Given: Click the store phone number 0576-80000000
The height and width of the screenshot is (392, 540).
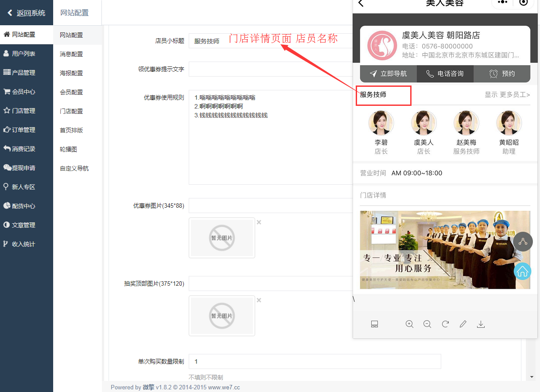Looking at the screenshot, I should tap(447, 46).
